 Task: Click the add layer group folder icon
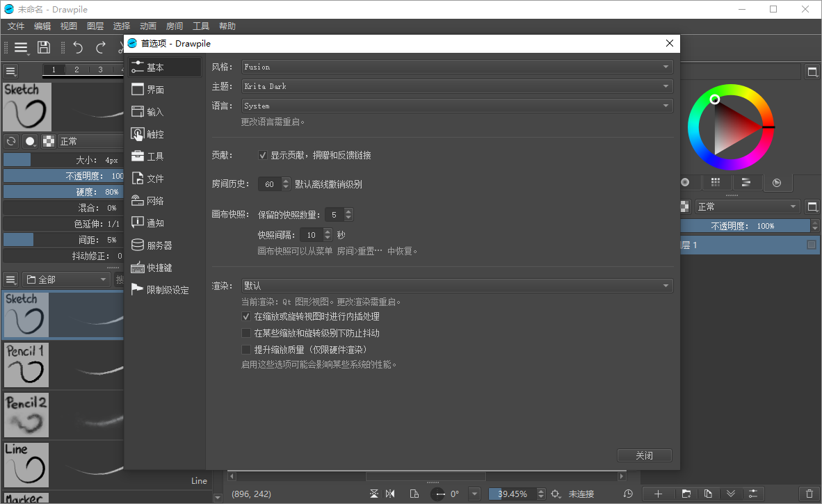click(x=686, y=494)
